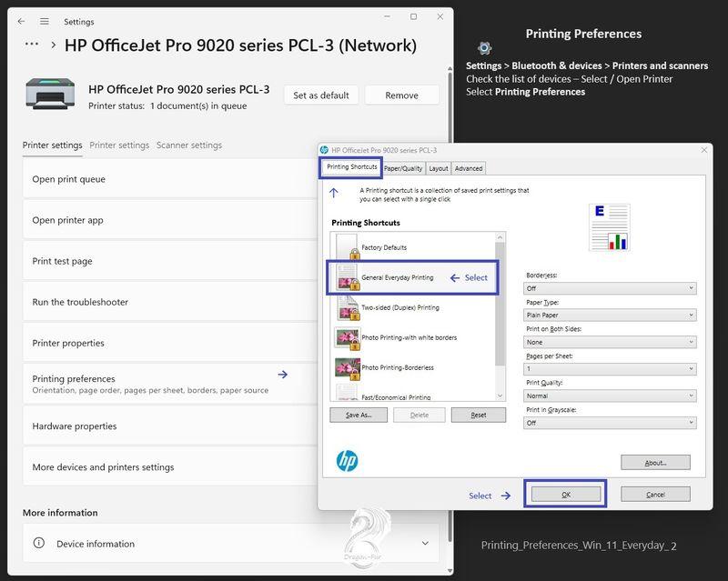
Task: Open Hardware properties
Action: tap(170, 426)
